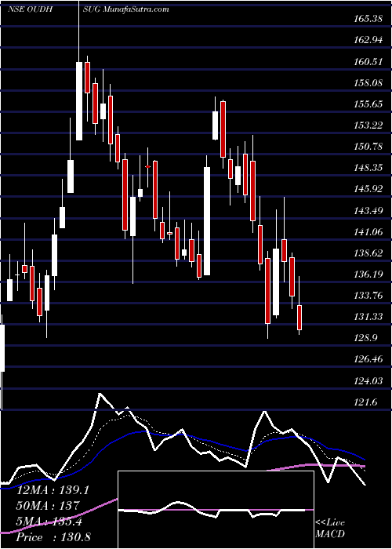Click the 150.78 price axis label

pos(368,147)
